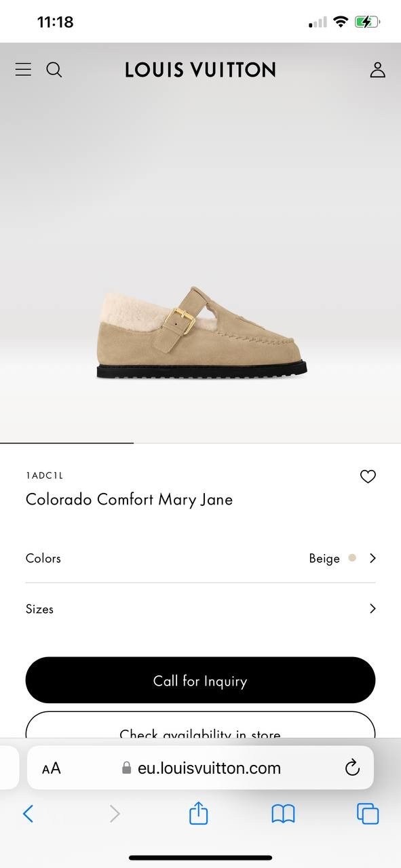
Task: Tap the Wi-Fi status icon
Action: click(340, 21)
